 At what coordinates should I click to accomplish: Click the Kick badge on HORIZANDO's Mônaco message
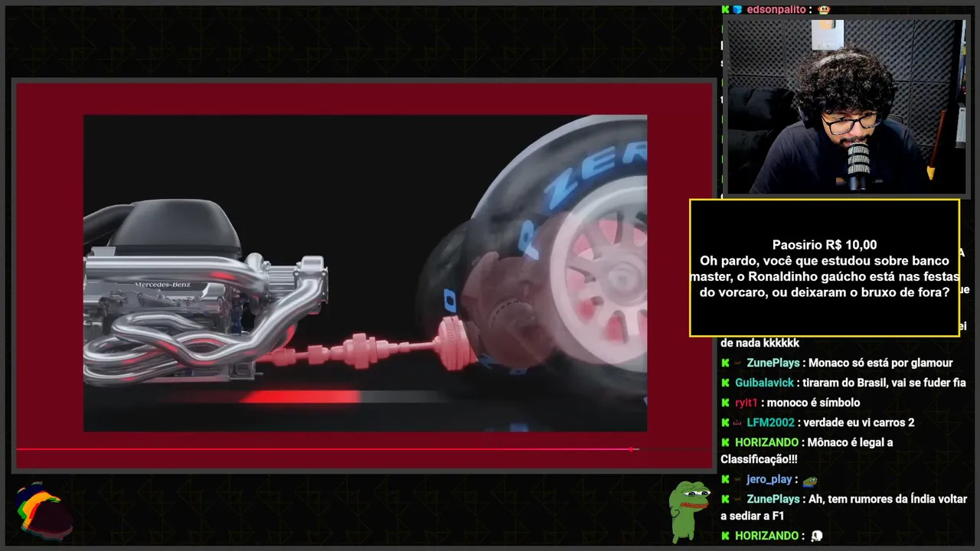[725, 442]
